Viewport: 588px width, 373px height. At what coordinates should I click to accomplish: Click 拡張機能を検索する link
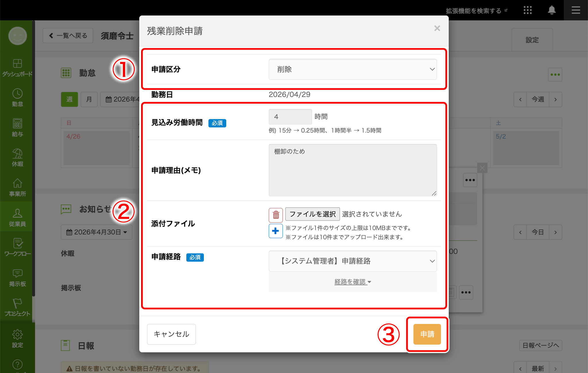pos(477,11)
